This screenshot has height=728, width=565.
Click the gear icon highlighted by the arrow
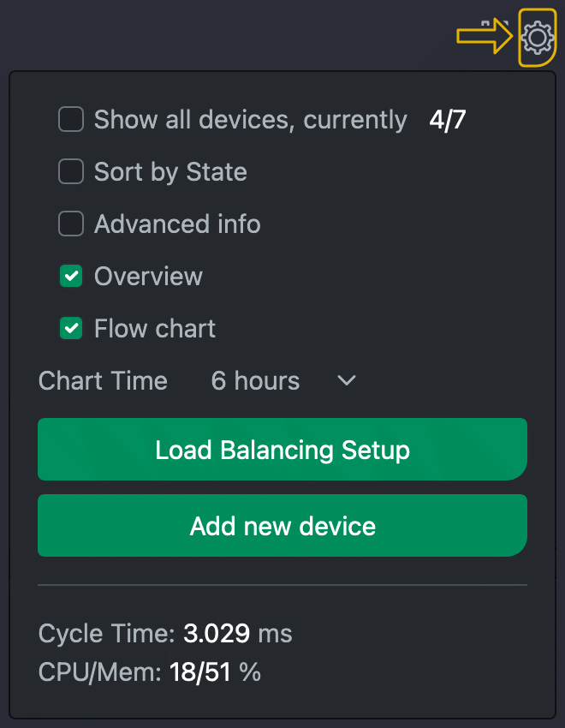[537, 37]
